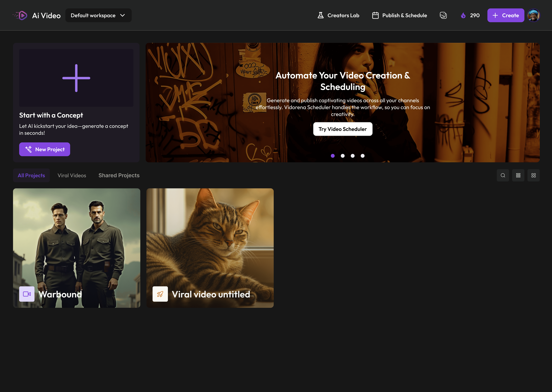Open Publish & Schedule
This screenshot has width=552, height=392.
(x=400, y=15)
